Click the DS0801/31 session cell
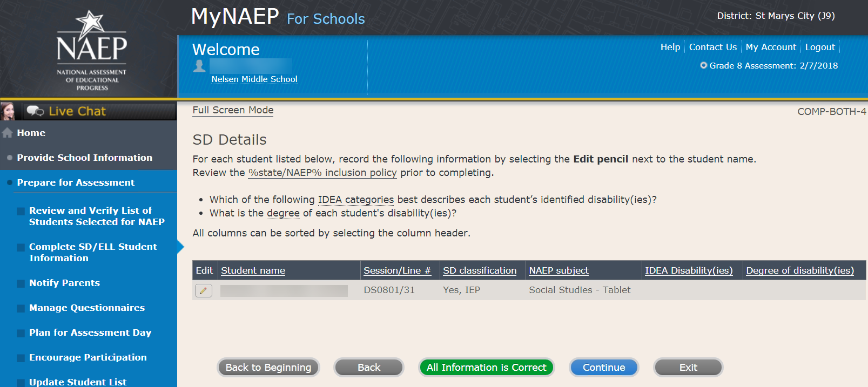 (x=389, y=290)
